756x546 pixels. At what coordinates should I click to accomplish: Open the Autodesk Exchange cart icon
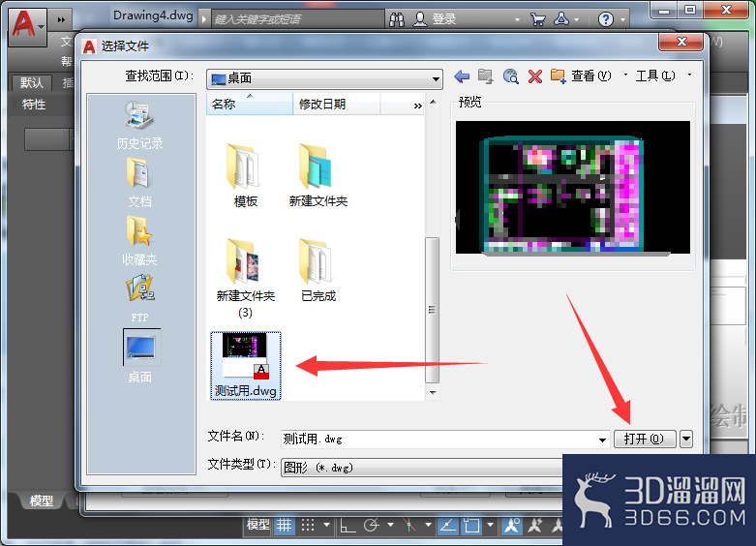[537, 19]
